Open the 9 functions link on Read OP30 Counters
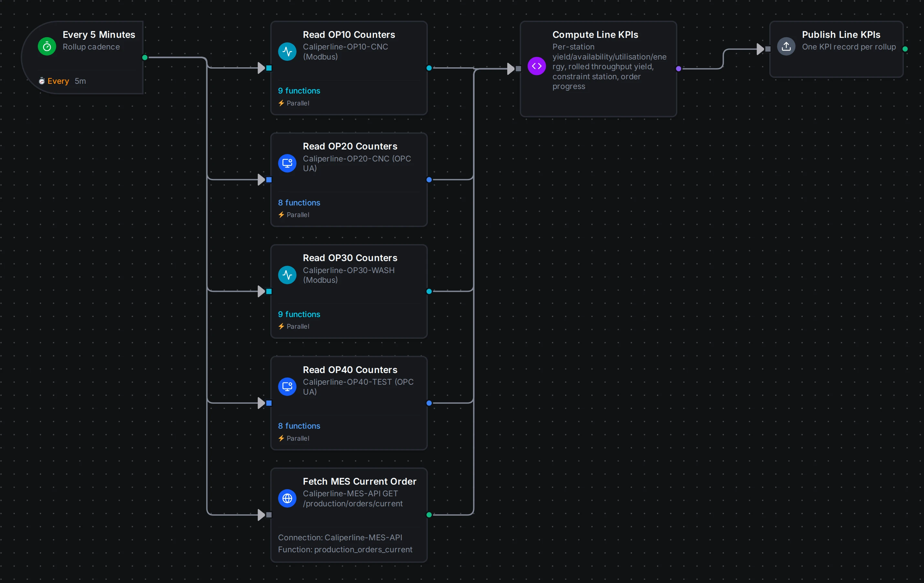Screen dimensions: 924x583 click(299, 314)
